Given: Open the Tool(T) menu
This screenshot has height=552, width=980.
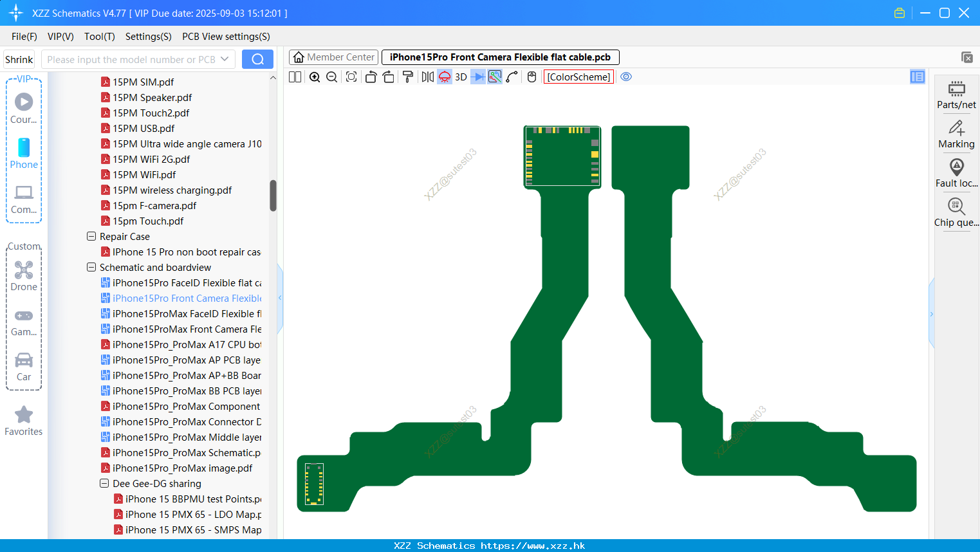Looking at the screenshot, I should 100,37.
